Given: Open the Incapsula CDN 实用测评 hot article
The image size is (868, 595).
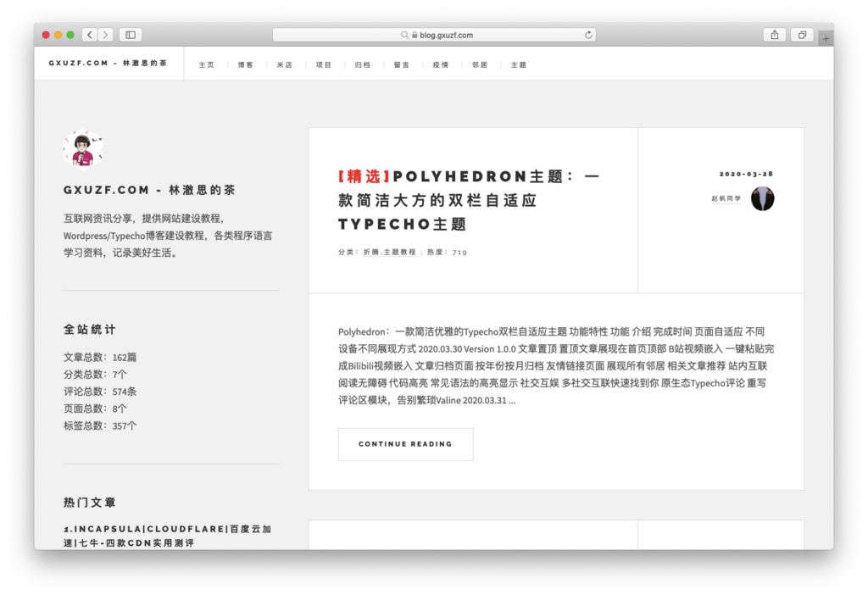Looking at the screenshot, I should 167,534.
